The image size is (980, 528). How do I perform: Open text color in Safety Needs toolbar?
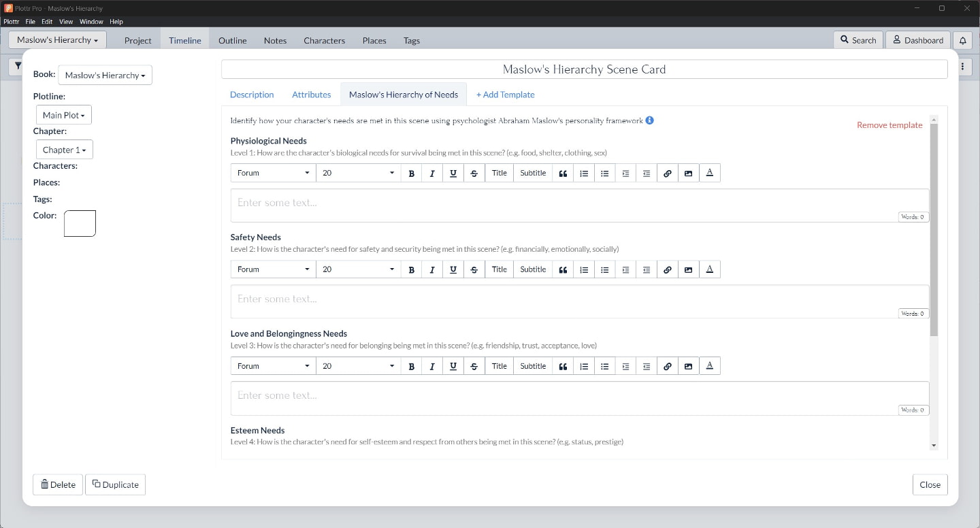710,269
